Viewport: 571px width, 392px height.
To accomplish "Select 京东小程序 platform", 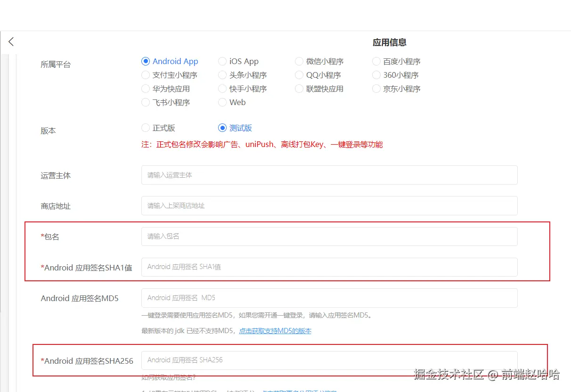I will click(x=396, y=89).
